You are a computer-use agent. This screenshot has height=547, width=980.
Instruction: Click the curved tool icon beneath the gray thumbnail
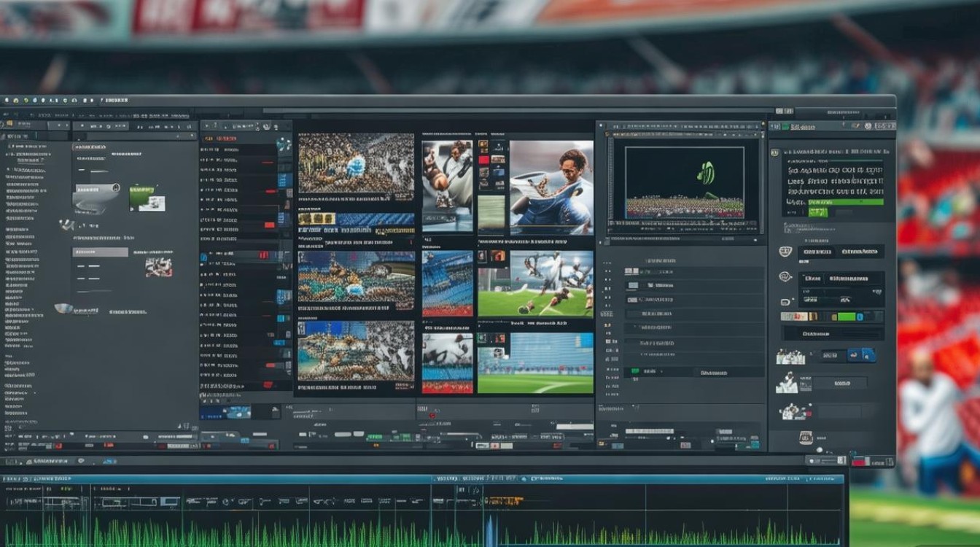click(x=67, y=224)
